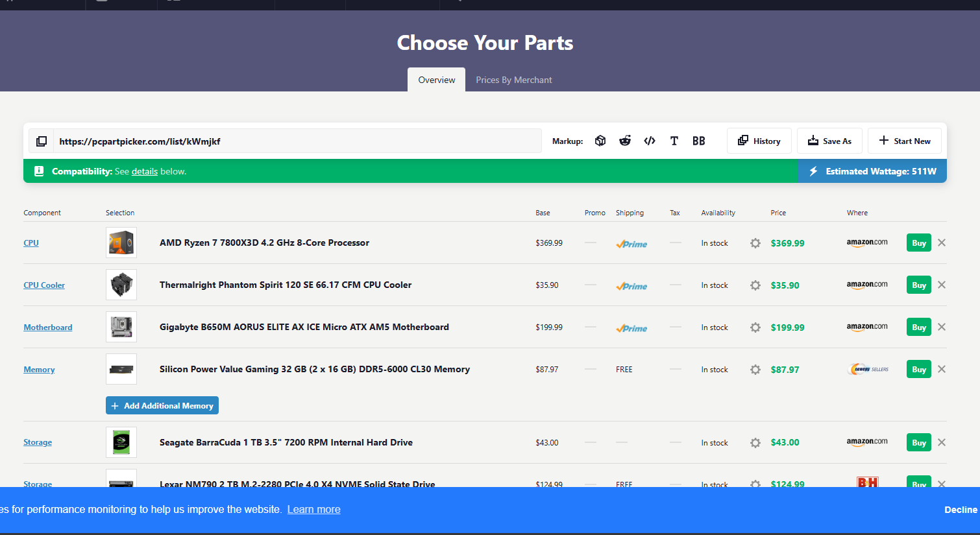This screenshot has width=980, height=535.
Task: Open price settings gear for Seagate BarraCuda
Action: (x=755, y=443)
